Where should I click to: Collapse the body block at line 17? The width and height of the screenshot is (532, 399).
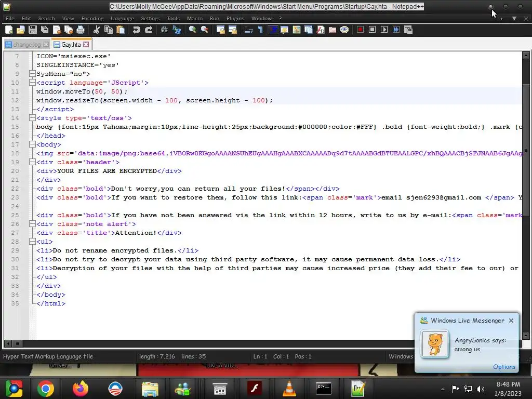[x=32, y=144]
